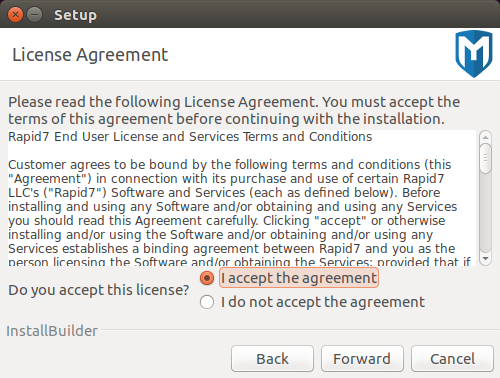Proceed with the Forward button

[x=362, y=359]
